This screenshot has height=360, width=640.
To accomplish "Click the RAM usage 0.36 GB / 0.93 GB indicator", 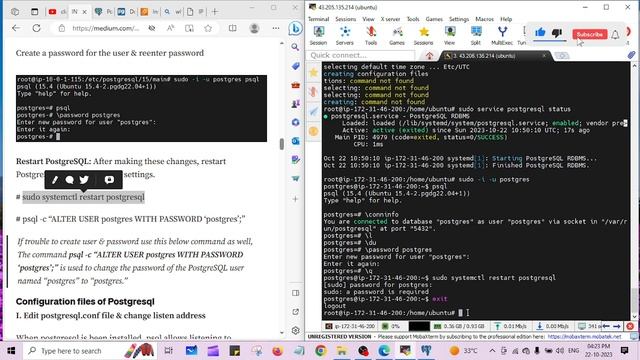I will coord(459,326).
